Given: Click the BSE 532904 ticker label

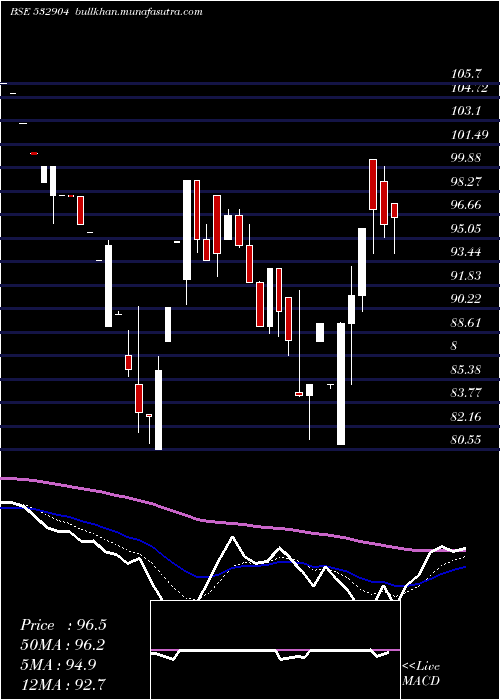Looking at the screenshot, I should click(39, 12).
